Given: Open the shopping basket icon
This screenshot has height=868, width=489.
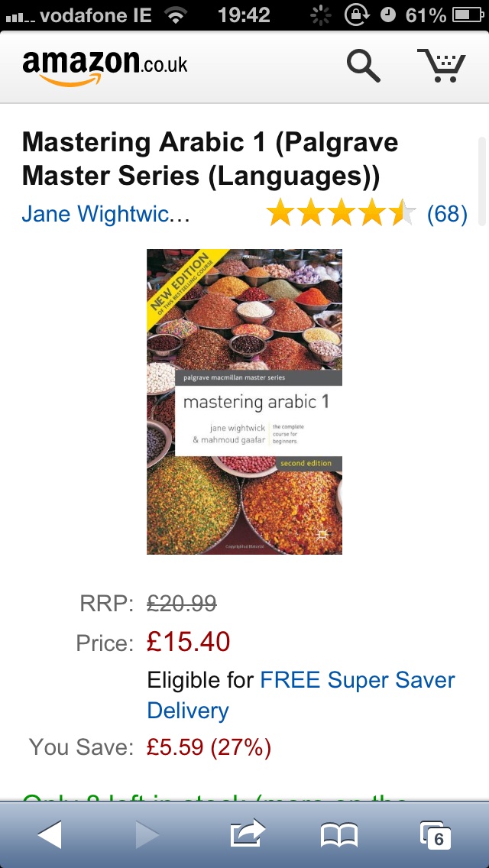Looking at the screenshot, I should click(x=442, y=65).
